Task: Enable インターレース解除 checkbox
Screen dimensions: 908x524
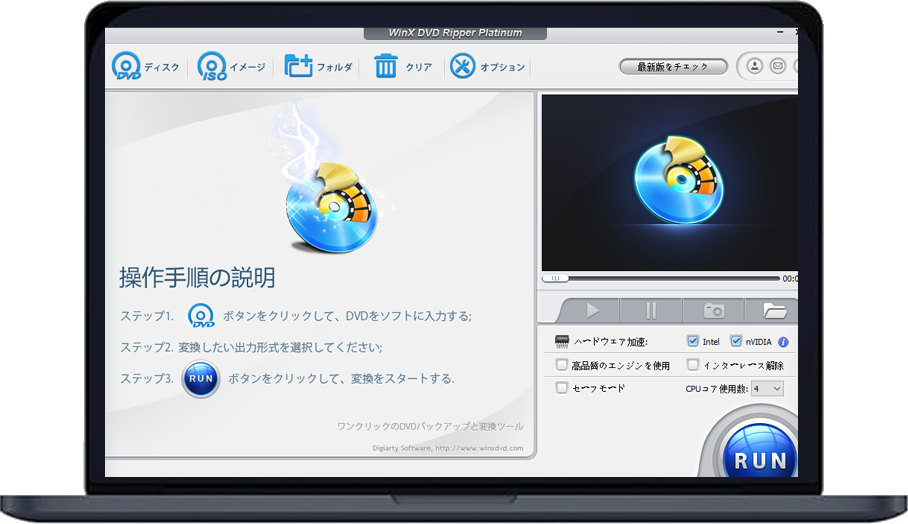Action: pos(693,365)
